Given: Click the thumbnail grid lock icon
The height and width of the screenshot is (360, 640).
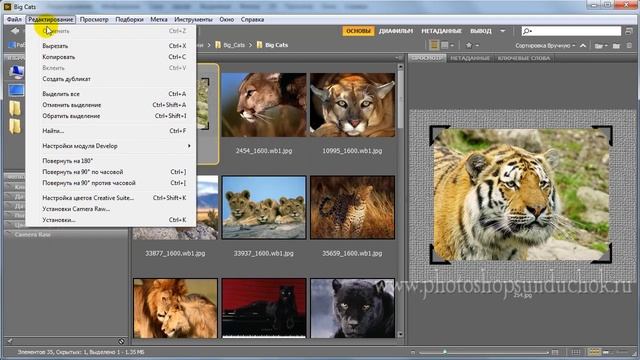Looking at the screenshot, I should point(576,352).
